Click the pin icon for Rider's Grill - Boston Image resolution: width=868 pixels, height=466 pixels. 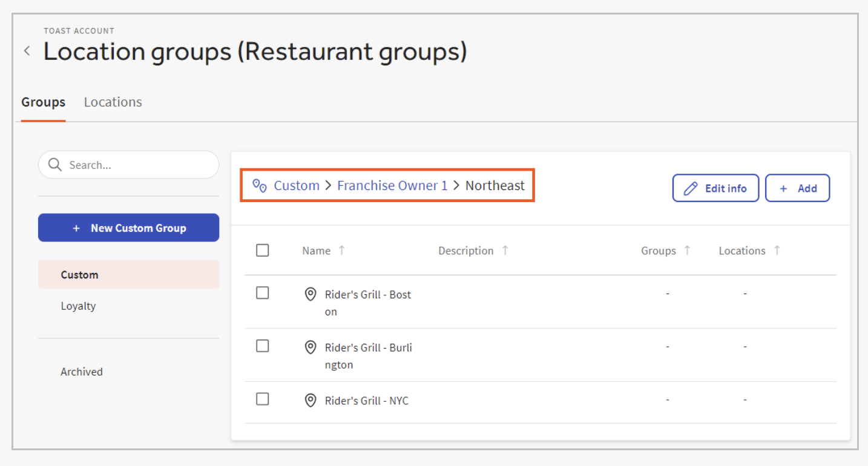pyautogui.click(x=311, y=295)
